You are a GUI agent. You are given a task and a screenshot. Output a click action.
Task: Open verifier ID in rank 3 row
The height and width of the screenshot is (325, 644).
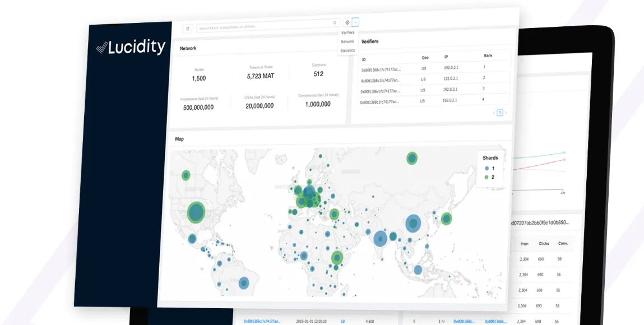[x=380, y=91]
